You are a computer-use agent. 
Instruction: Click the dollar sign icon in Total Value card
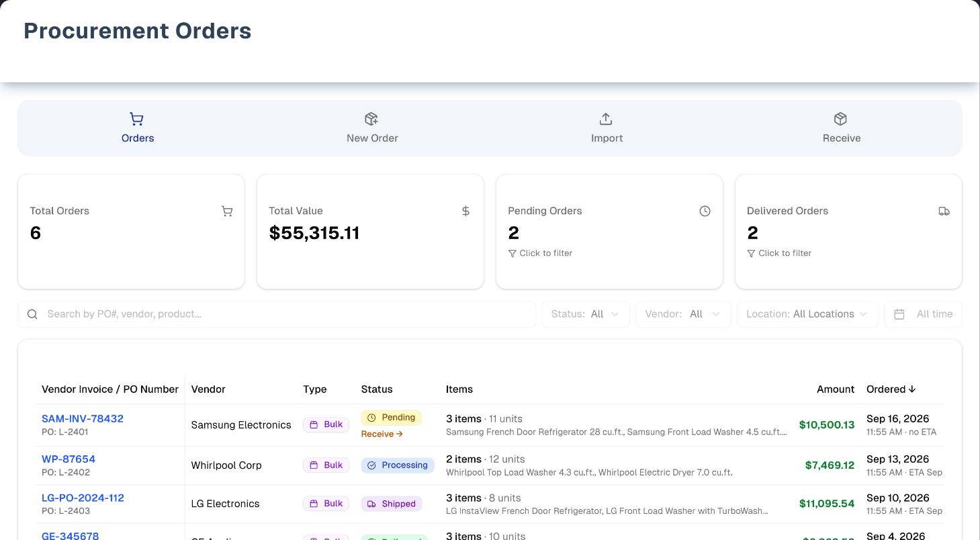pyautogui.click(x=465, y=211)
